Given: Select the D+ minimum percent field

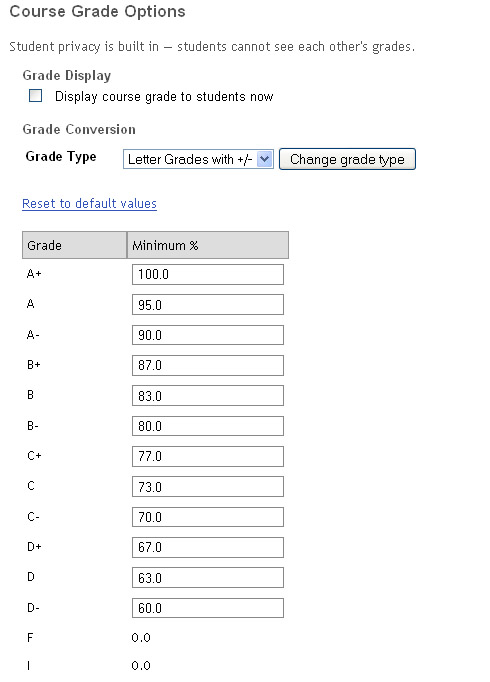Looking at the screenshot, I should (x=208, y=547).
